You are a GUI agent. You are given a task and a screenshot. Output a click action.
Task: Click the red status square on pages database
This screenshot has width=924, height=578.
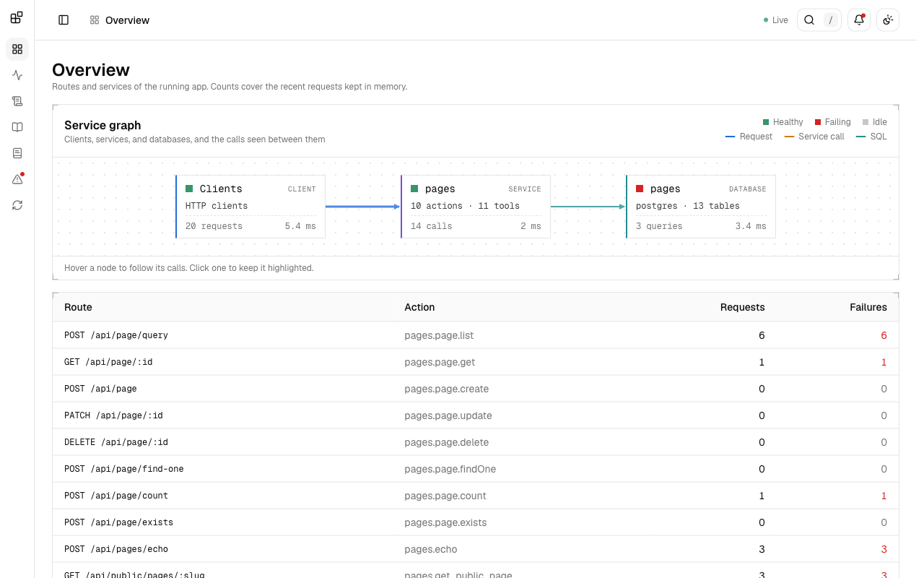coord(640,189)
